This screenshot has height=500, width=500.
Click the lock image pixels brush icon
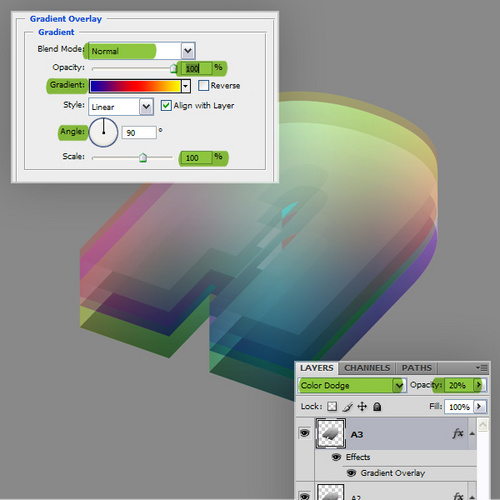pos(348,407)
